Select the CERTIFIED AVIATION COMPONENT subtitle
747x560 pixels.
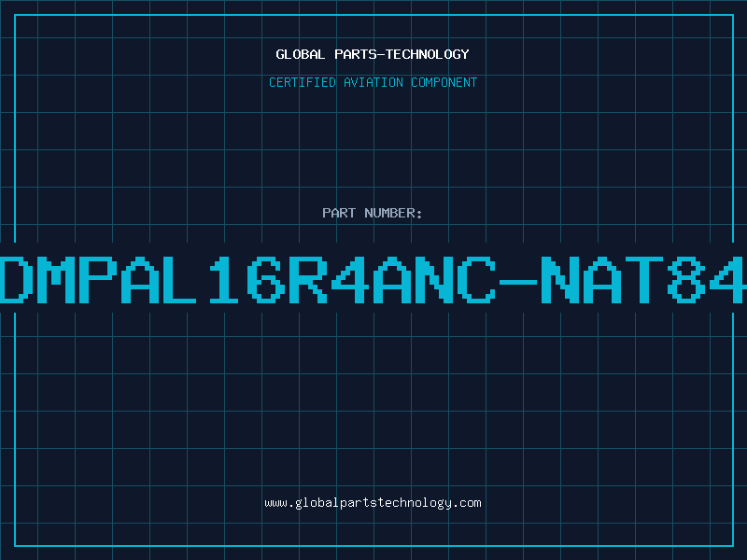point(373,82)
